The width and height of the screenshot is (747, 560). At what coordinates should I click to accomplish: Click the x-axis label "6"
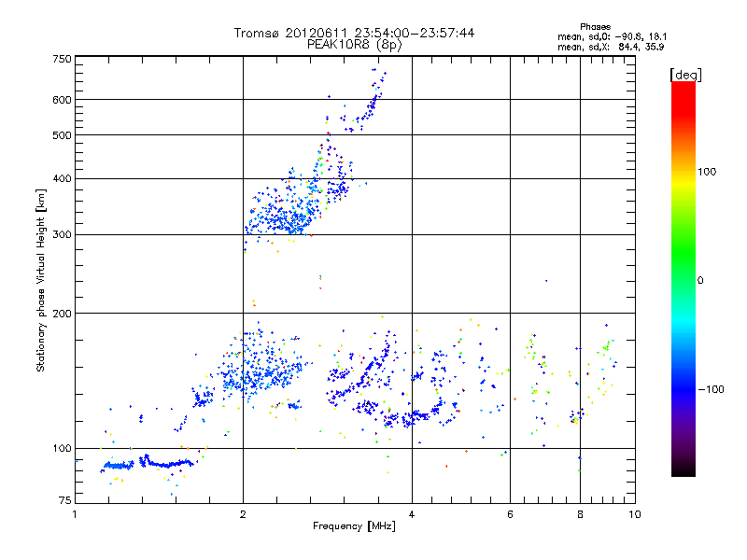click(x=510, y=514)
